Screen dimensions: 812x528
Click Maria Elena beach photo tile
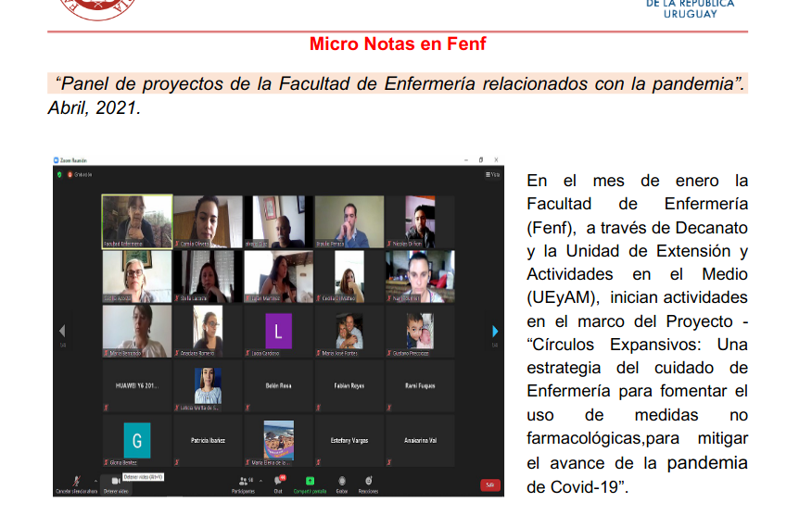tap(279, 440)
